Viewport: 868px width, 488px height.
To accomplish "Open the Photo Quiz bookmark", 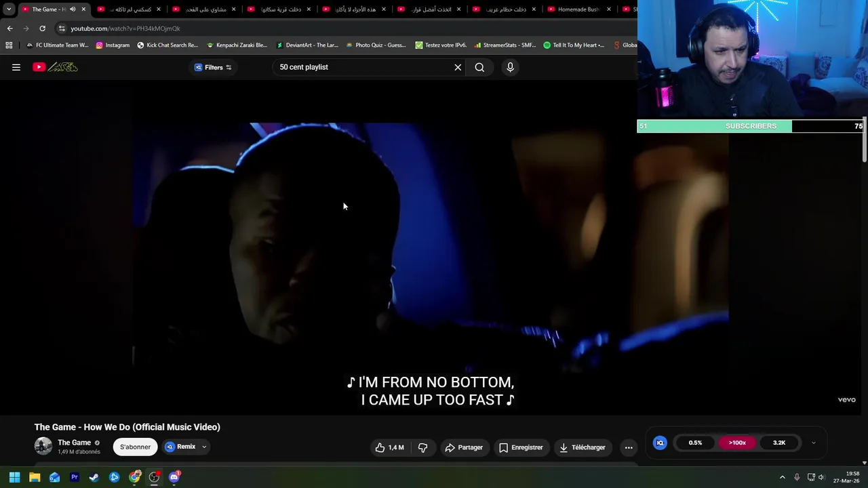I will pos(376,45).
